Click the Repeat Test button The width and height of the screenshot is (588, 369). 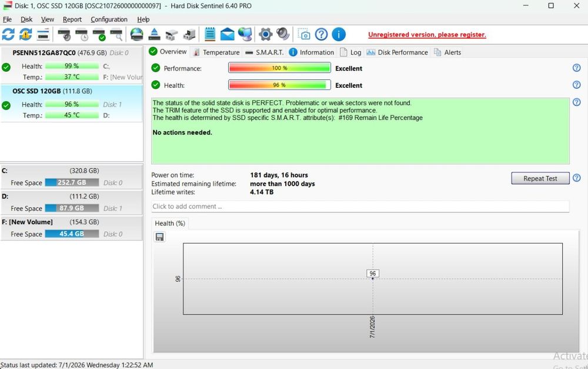point(540,178)
